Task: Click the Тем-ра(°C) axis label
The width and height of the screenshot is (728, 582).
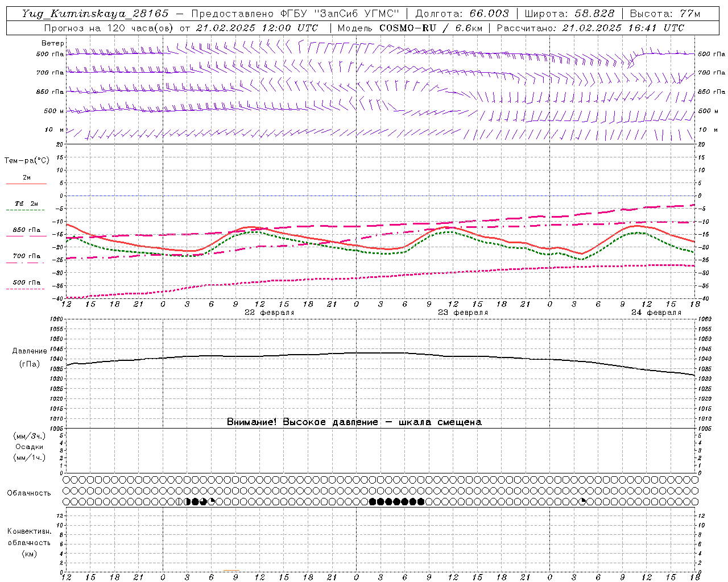Action: 27,161
